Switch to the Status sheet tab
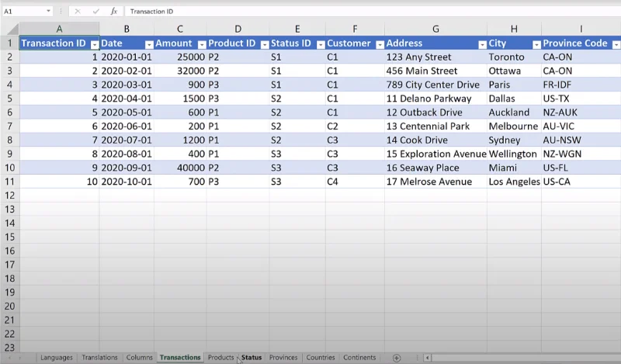The height and width of the screenshot is (364, 621). coord(252,357)
